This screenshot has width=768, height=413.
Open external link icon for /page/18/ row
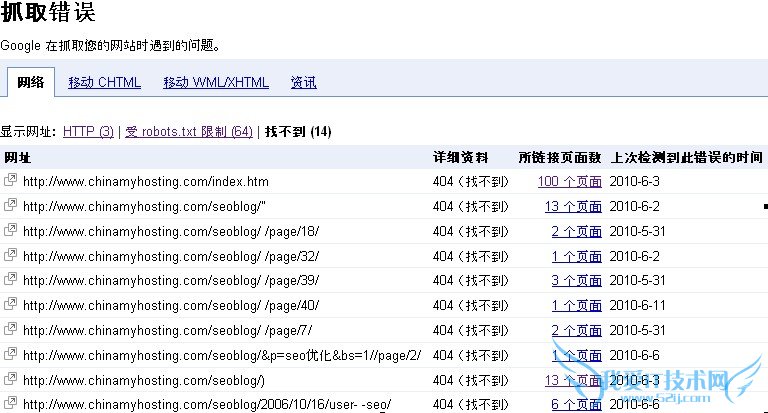click(10, 230)
